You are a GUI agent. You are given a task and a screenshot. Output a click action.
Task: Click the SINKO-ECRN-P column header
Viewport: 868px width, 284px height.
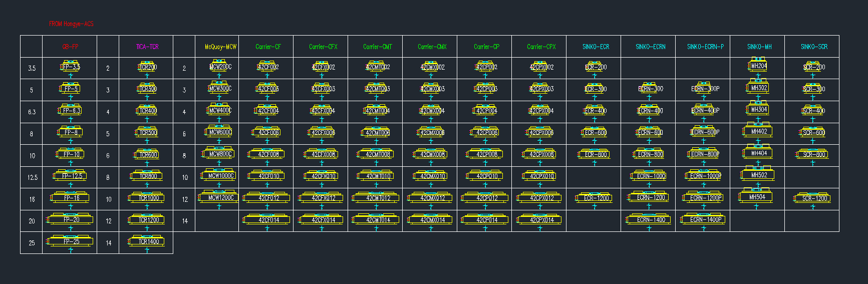click(705, 47)
